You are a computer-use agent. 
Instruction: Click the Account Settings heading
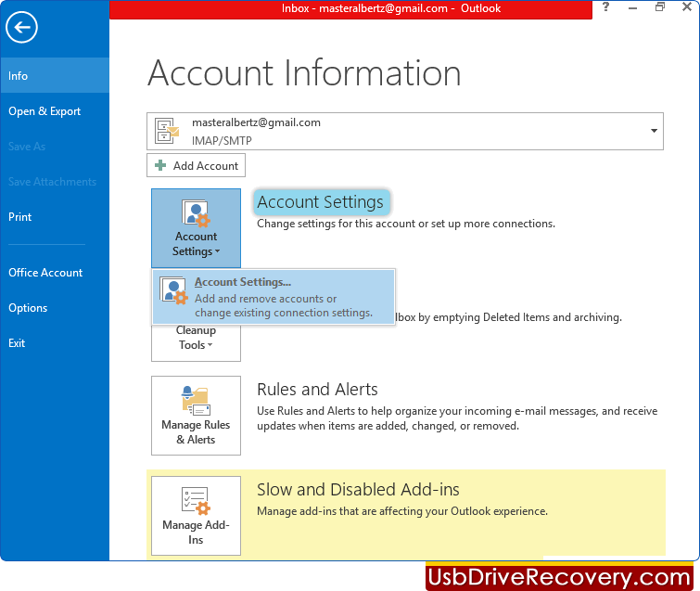pos(321,202)
